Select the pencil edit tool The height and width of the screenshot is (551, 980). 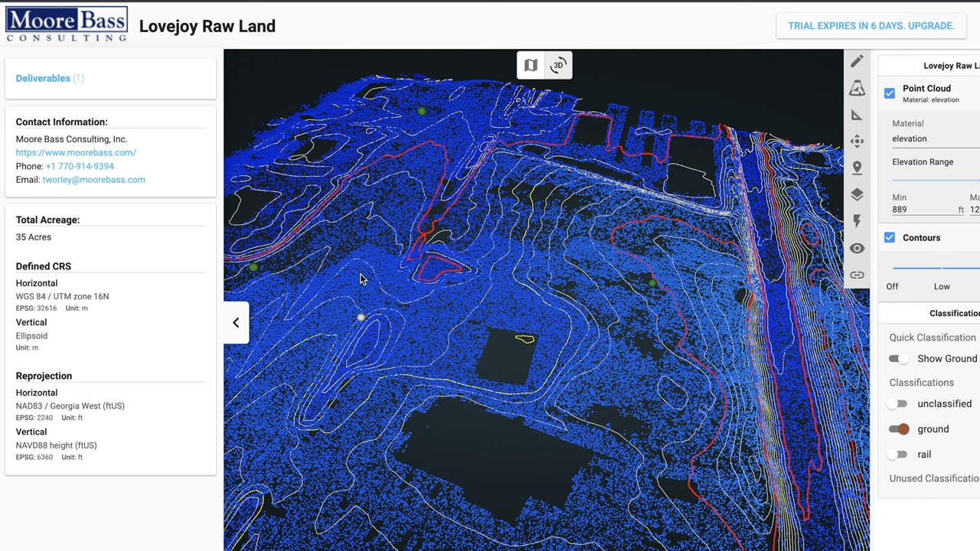click(857, 61)
